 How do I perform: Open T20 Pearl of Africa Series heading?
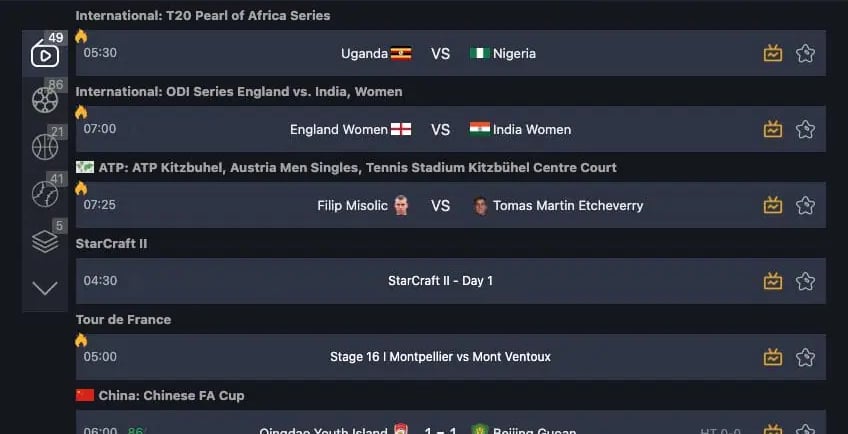point(203,16)
